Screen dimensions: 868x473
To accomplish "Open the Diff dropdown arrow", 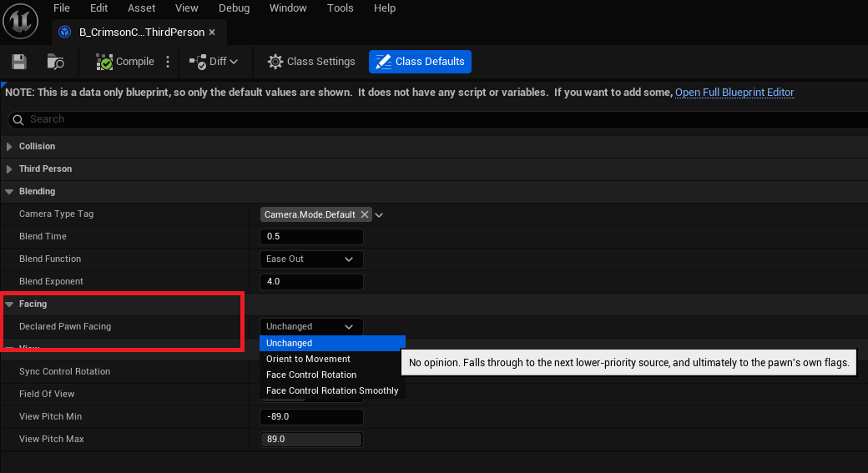I will (x=235, y=62).
